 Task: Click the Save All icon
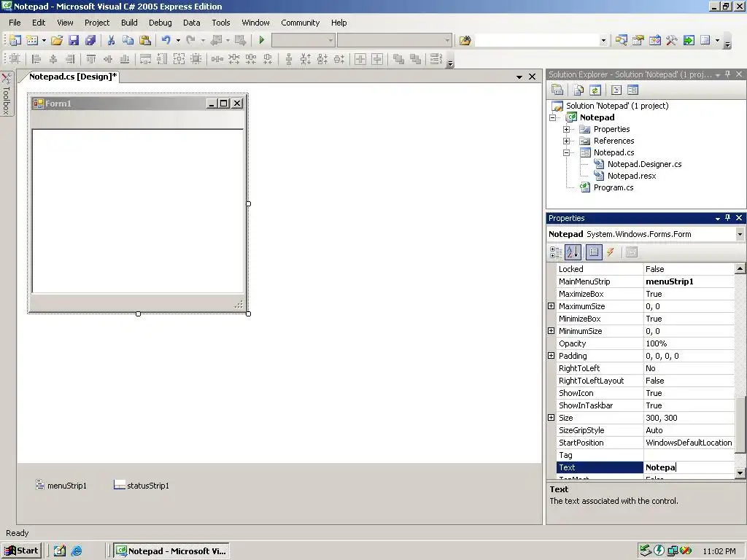[x=90, y=41]
